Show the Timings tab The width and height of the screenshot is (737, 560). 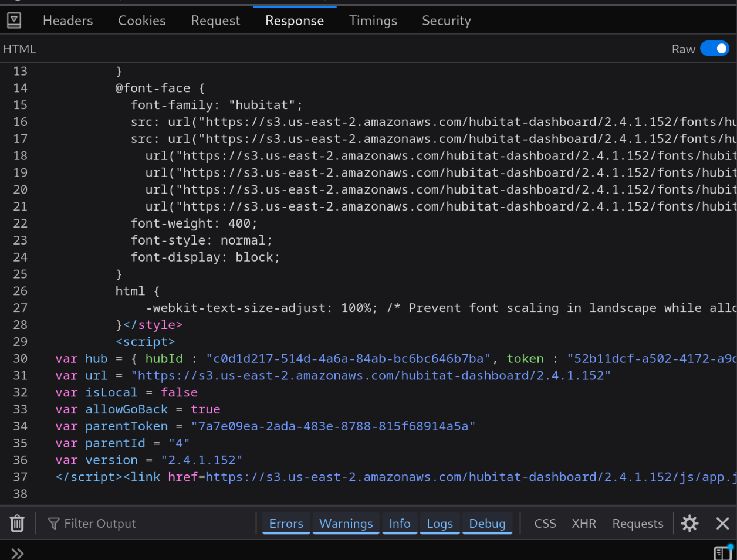coord(373,21)
